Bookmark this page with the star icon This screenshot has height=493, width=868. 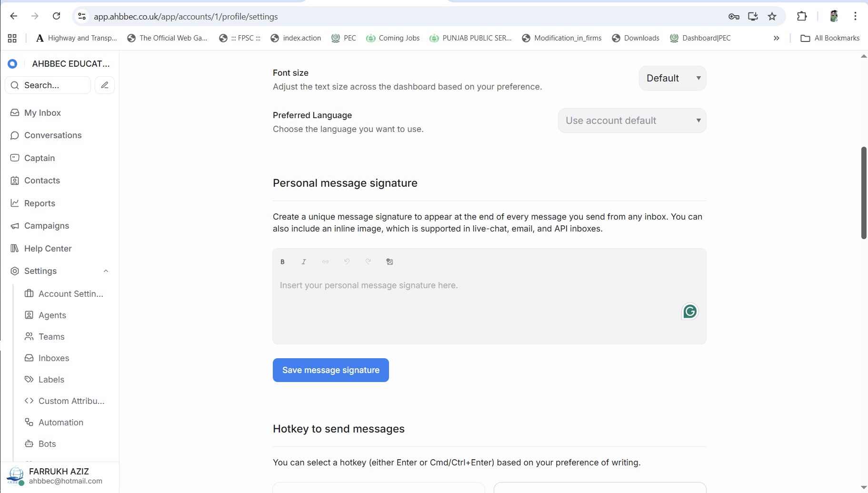(x=772, y=17)
